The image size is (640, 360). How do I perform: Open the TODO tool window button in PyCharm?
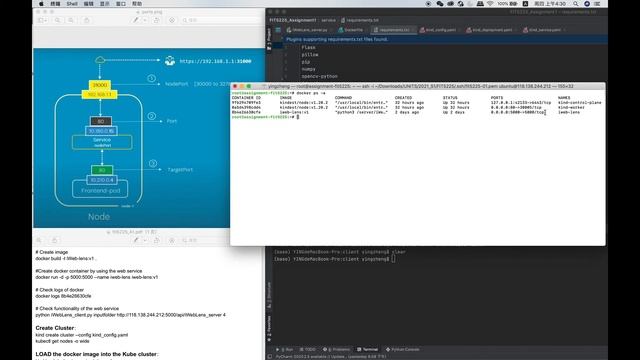(308, 349)
